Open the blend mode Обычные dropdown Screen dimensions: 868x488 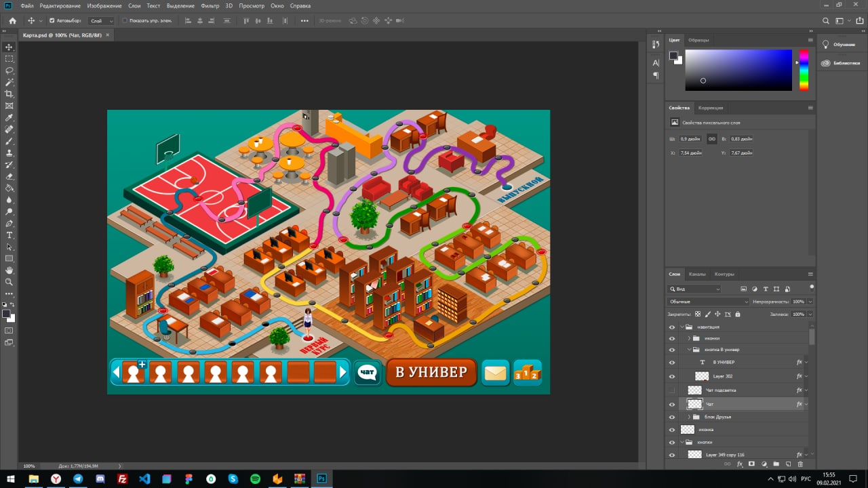(709, 302)
